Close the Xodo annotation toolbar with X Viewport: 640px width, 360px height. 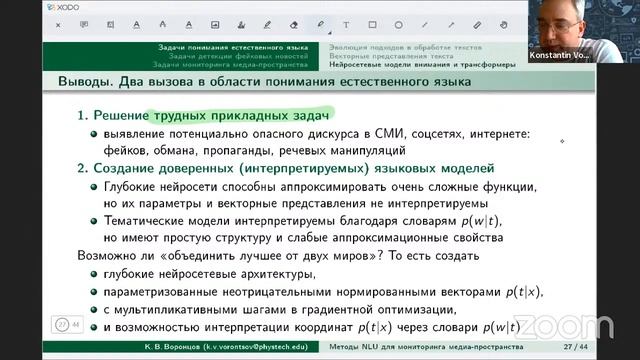(58, 25)
